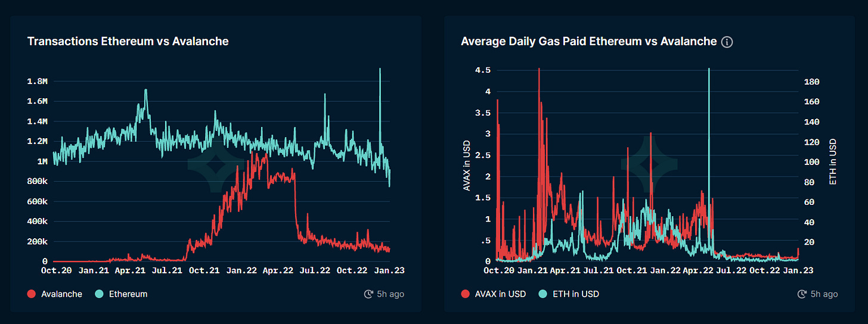868x324 pixels.
Task: Click the 100 value on ETH axis
Action: 813,162
